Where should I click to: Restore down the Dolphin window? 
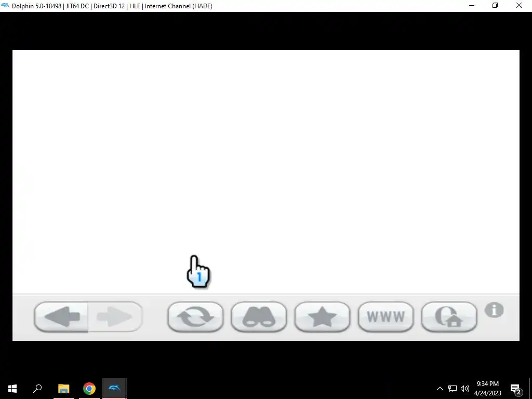pos(495,6)
